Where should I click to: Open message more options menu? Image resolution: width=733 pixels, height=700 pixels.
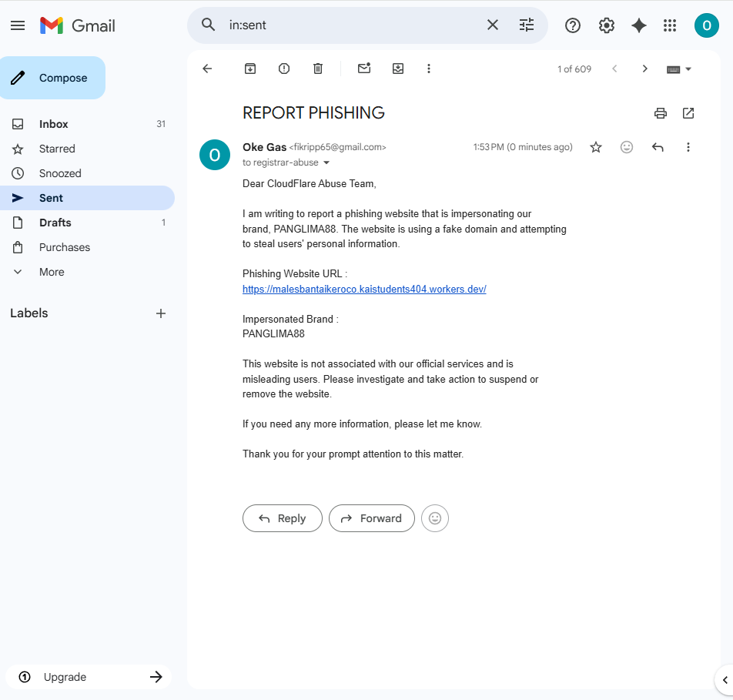pyautogui.click(x=688, y=147)
